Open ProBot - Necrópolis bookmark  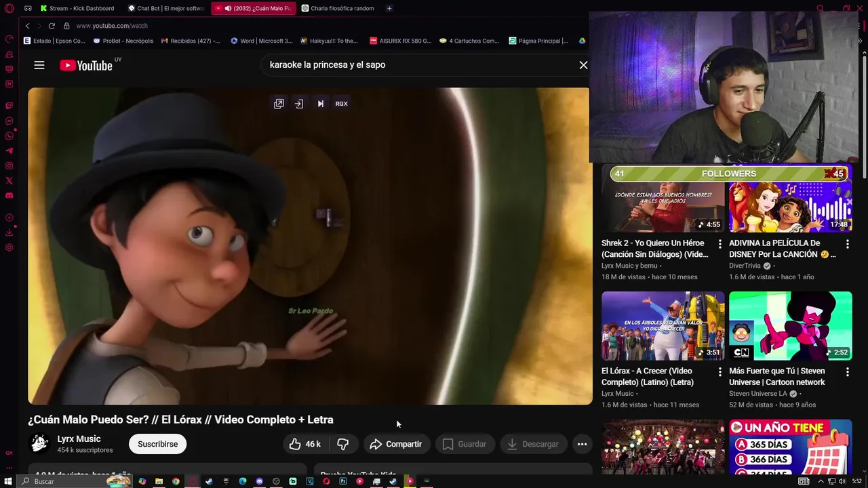tap(123, 41)
